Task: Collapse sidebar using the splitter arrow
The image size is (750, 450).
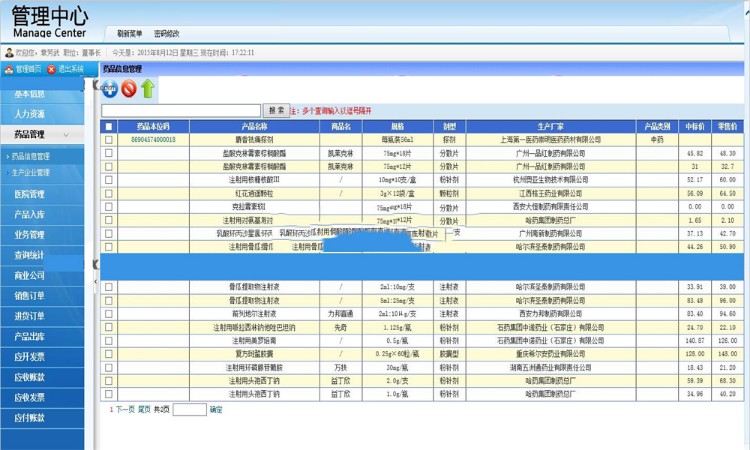Action: 96,264
